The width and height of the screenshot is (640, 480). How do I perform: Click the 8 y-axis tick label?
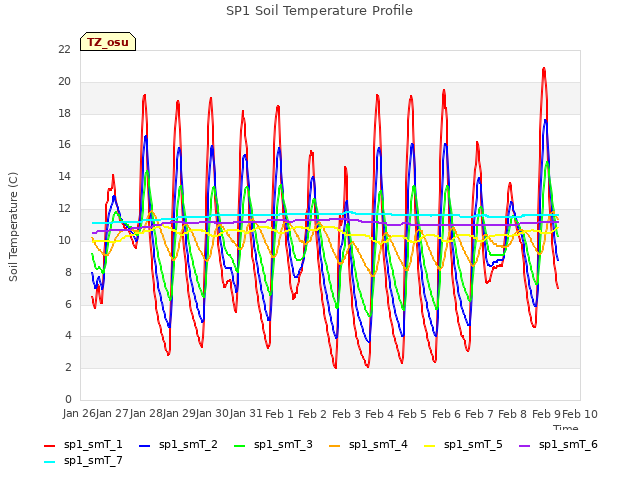[68, 272]
